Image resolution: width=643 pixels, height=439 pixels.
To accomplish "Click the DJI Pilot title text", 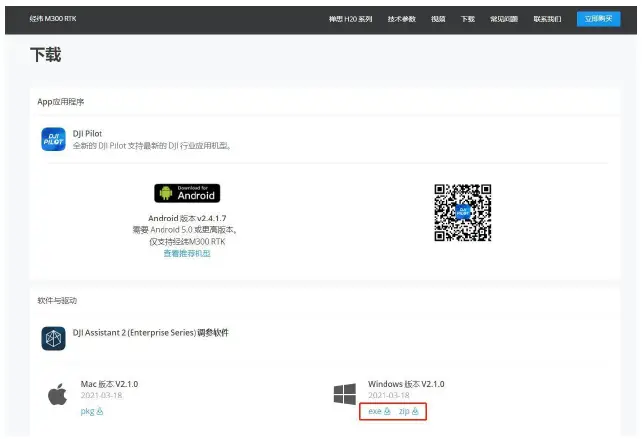I will point(87,134).
